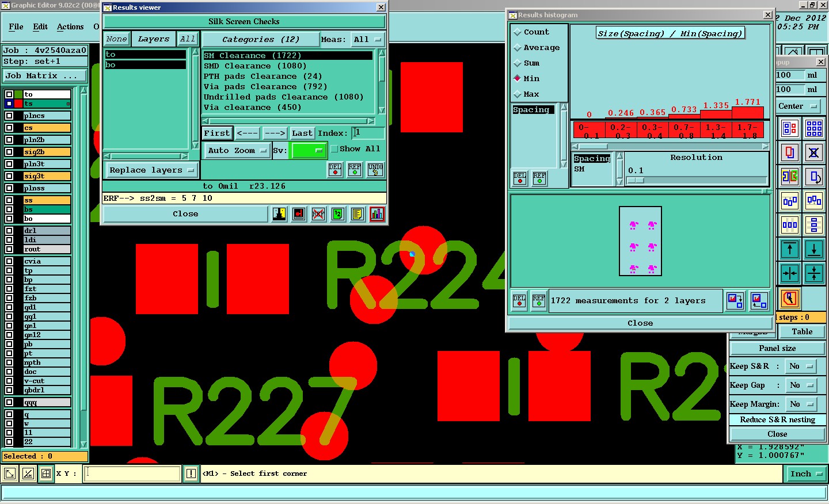Click the 1.7-1.8 histogram bar
The width and height of the screenshot is (829, 504).
tap(748, 113)
